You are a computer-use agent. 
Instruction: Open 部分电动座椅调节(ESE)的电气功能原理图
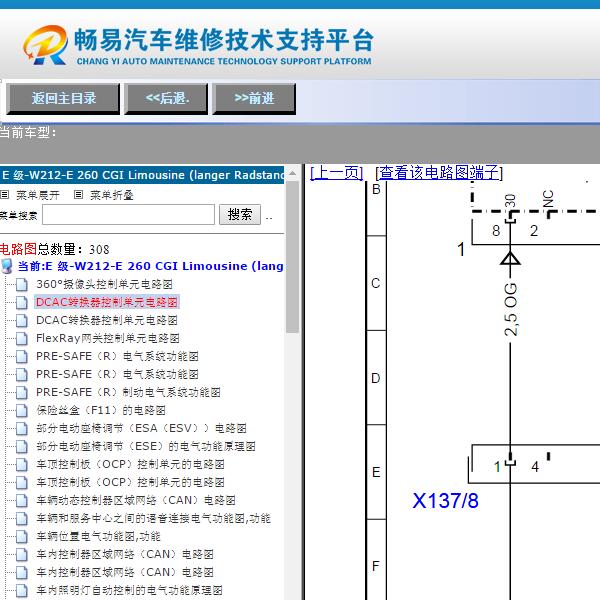click(x=146, y=446)
